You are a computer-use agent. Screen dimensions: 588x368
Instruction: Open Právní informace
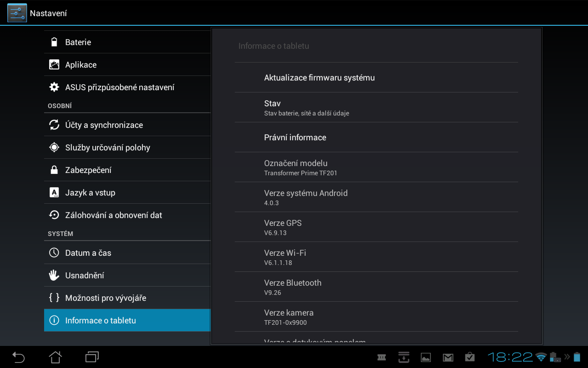tap(295, 137)
